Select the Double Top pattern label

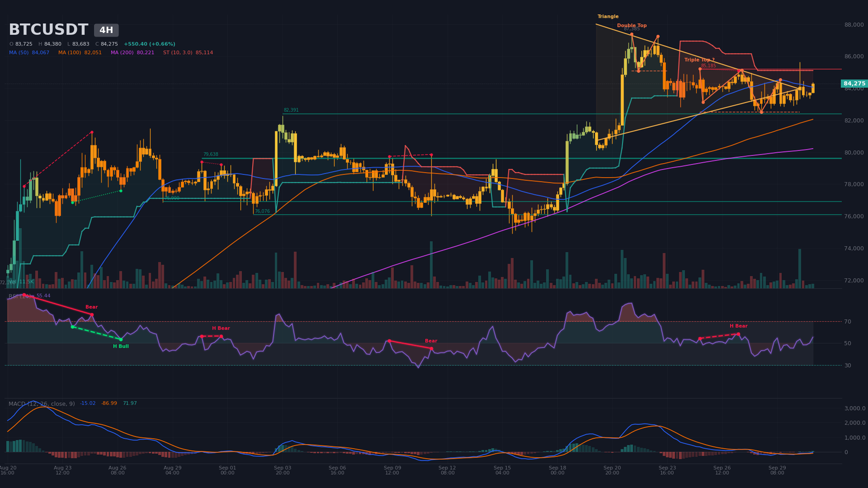631,25
